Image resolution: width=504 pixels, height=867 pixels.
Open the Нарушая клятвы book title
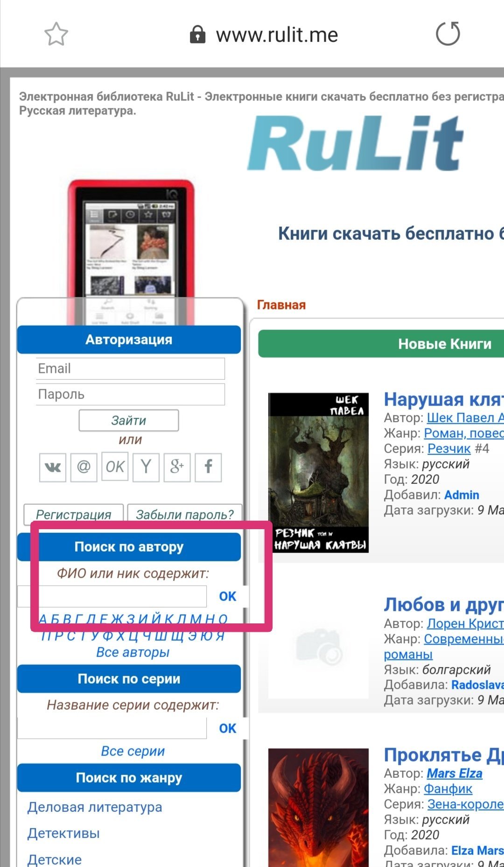tap(444, 399)
